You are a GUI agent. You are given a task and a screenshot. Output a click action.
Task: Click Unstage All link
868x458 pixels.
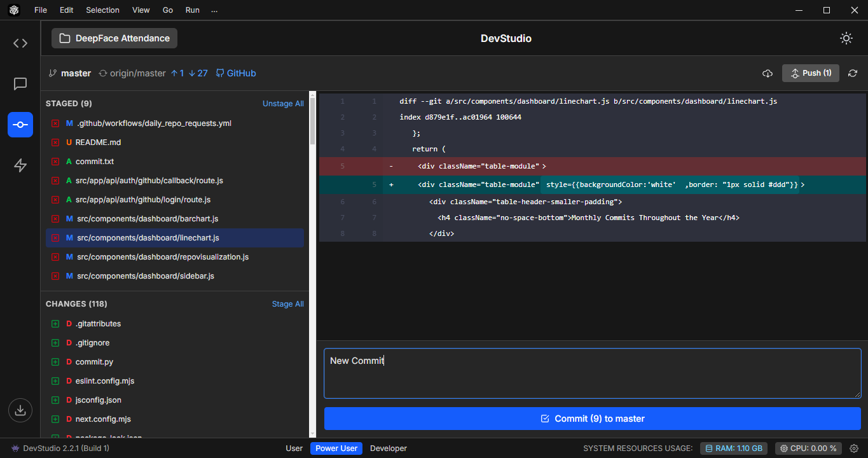(283, 104)
